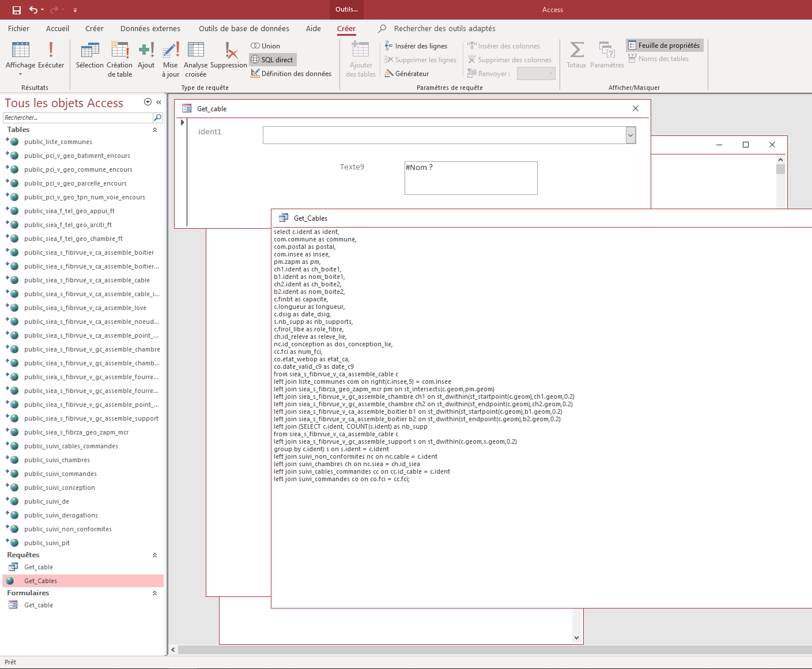
Task: Collapse the Tables group
Action: (x=154, y=130)
